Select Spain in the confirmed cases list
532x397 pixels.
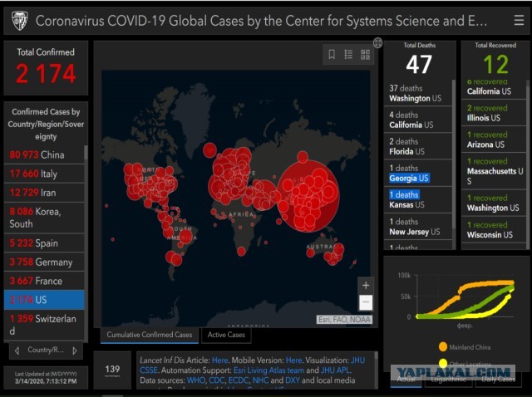coord(44,243)
